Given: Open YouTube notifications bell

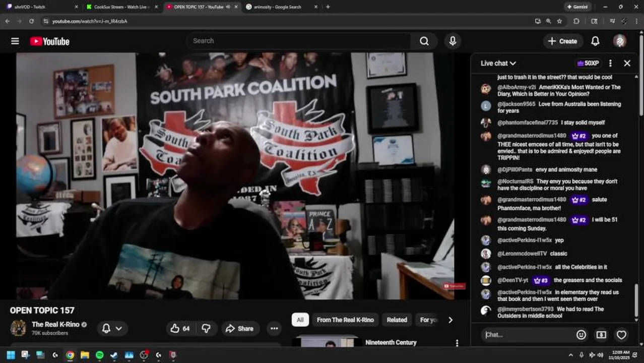Looking at the screenshot, I should (595, 41).
